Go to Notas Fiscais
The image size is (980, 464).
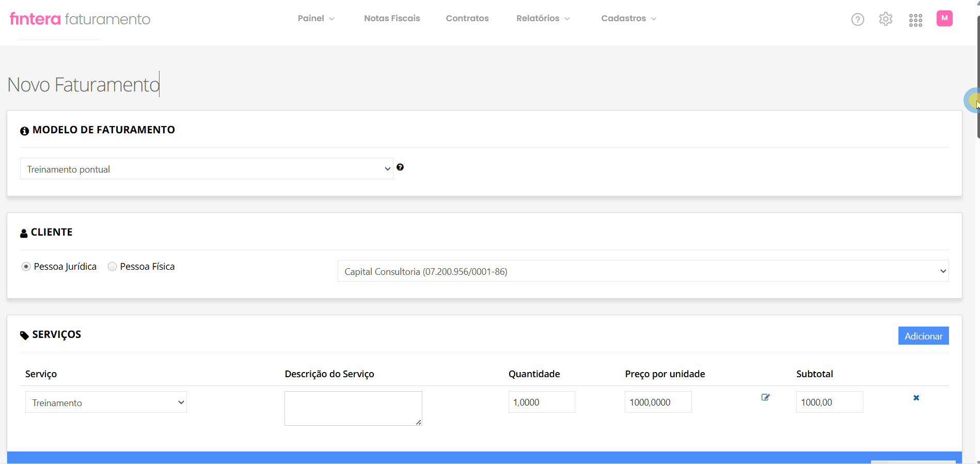pos(392,19)
